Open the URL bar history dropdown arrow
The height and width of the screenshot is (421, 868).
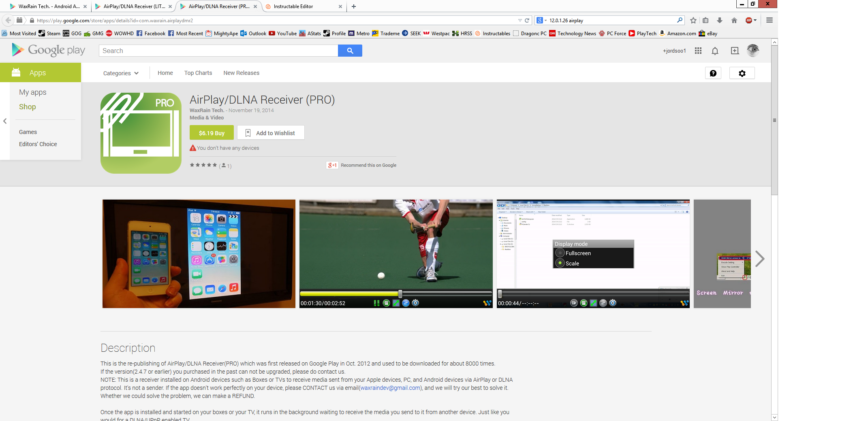[520, 20]
